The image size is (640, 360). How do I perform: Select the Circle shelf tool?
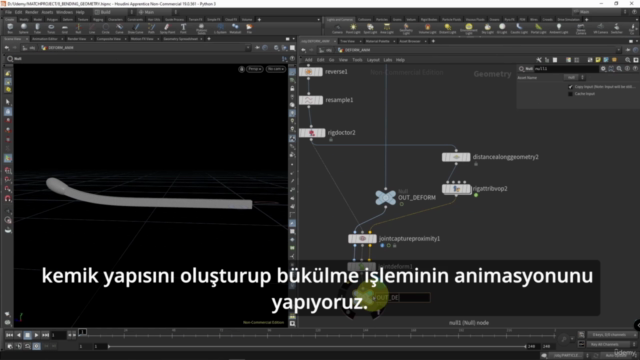(106, 28)
